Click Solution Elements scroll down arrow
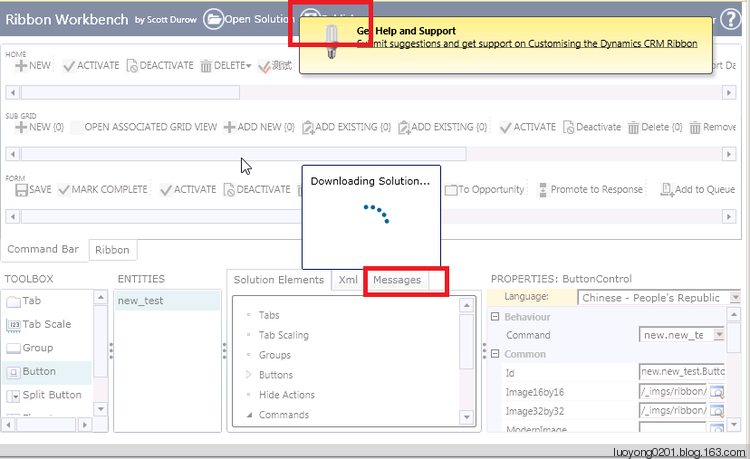 click(x=466, y=417)
